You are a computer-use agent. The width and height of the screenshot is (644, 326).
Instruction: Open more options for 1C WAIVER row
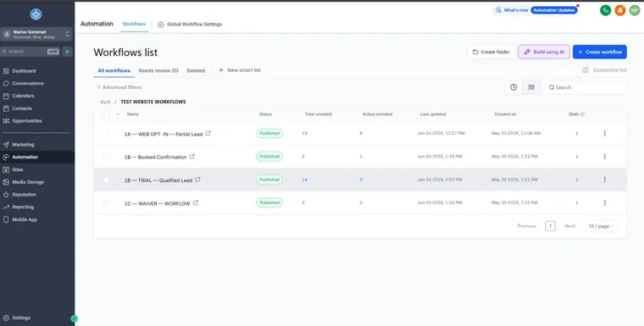coord(604,203)
